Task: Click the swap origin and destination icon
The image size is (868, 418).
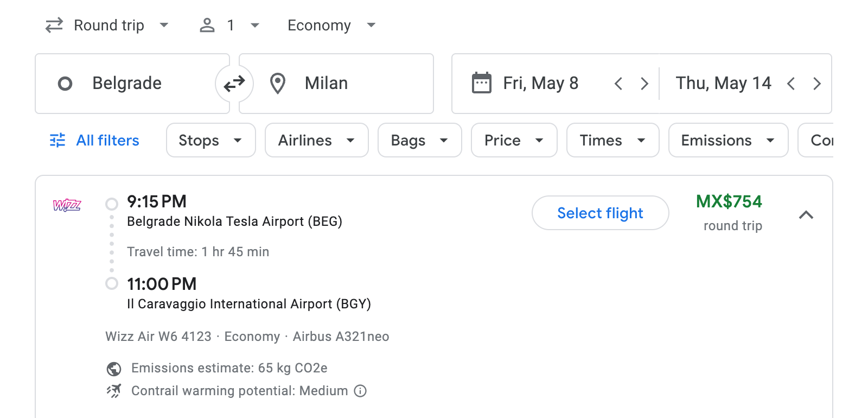Action: [x=234, y=83]
